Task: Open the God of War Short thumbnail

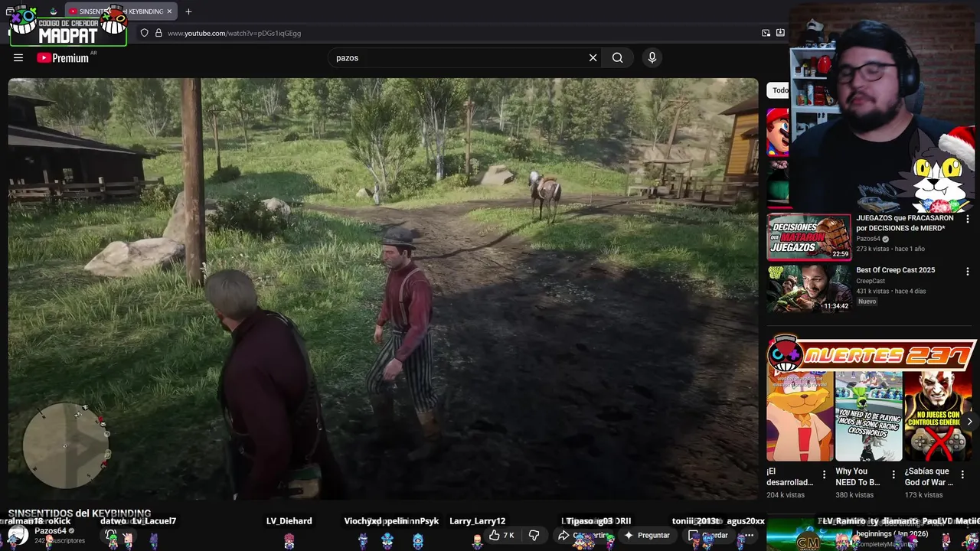Action: pyautogui.click(x=938, y=416)
